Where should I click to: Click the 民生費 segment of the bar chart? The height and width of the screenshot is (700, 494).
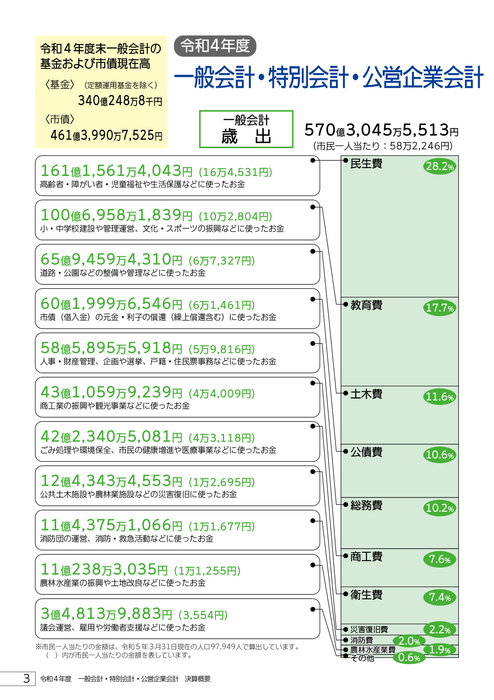(400, 226)
